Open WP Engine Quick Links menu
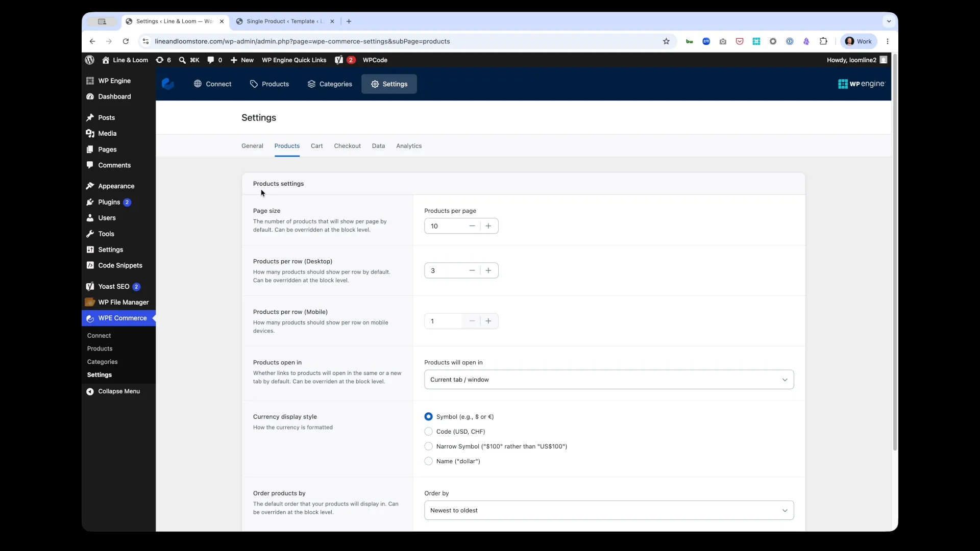The height and width of the screenshot is (551, 980). [x=294, y=60]
